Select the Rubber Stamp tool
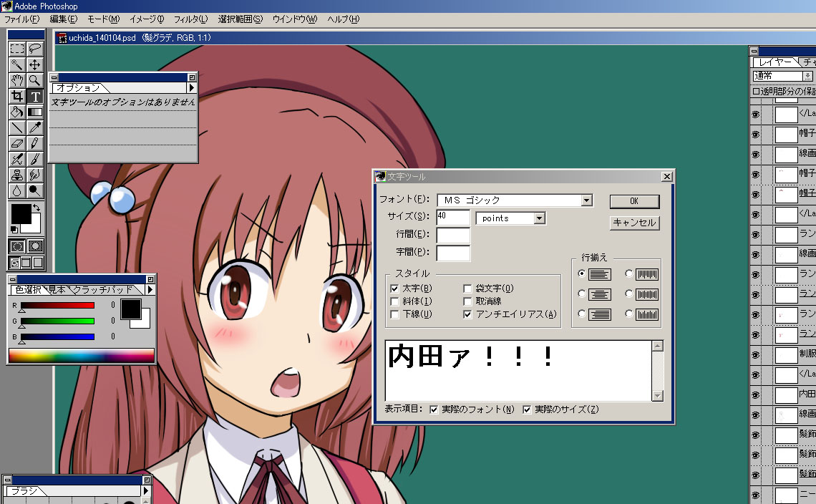816x504 pixels. point(17,175)
